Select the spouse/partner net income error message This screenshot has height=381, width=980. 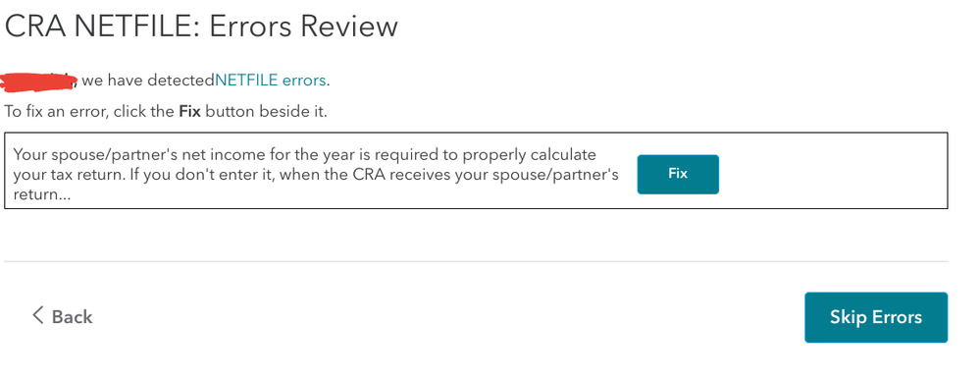316,174
